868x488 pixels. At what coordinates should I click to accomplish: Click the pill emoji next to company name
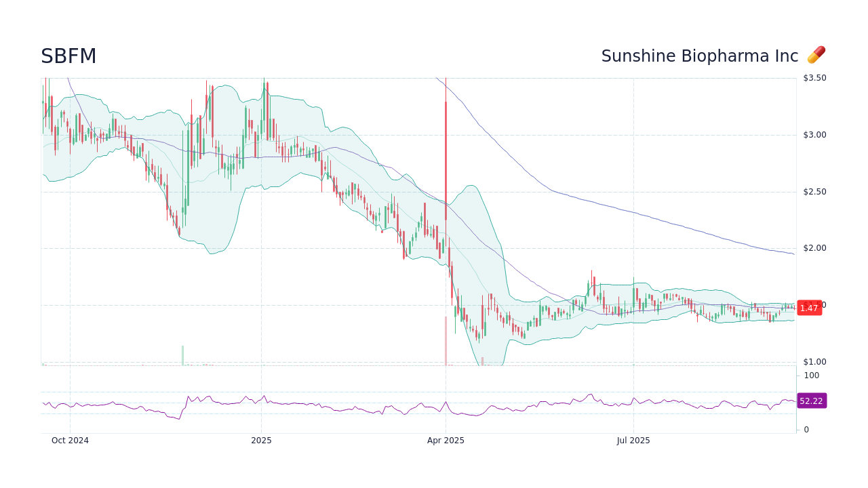816,54
